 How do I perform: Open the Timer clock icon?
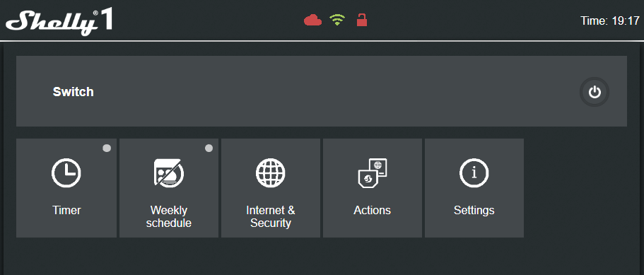coord(66,172)
